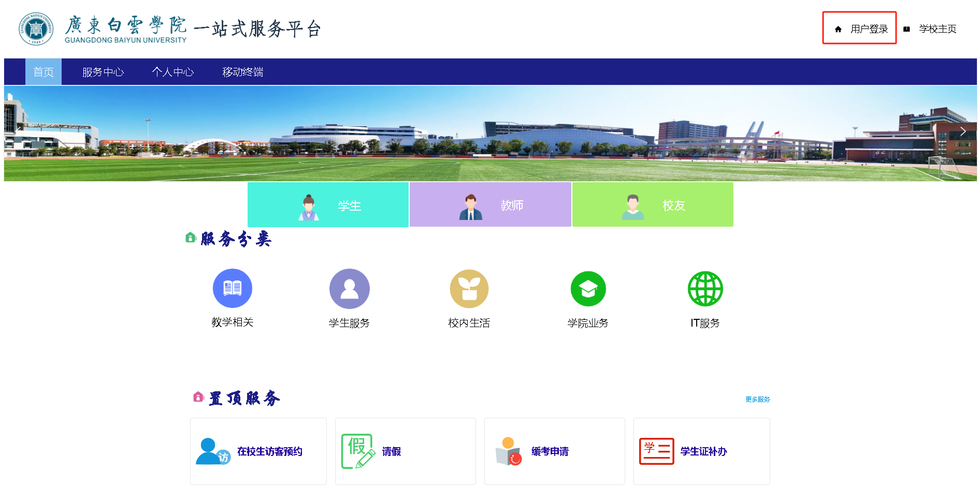Click the university logo emblem
This screenshot has width=980, height=486.
pos(36,29)
